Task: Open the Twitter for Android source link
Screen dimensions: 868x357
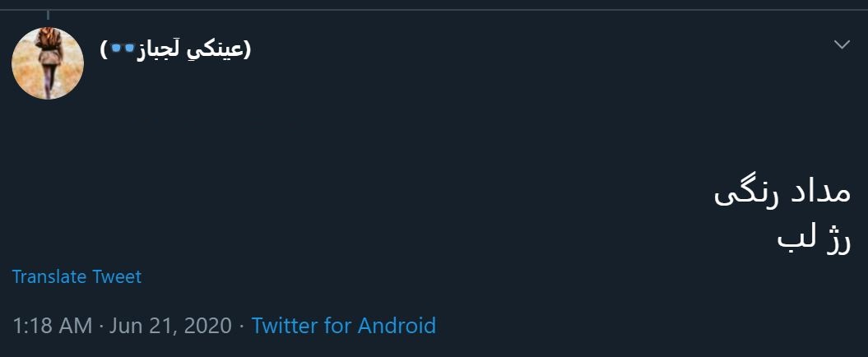Action: 343,326
